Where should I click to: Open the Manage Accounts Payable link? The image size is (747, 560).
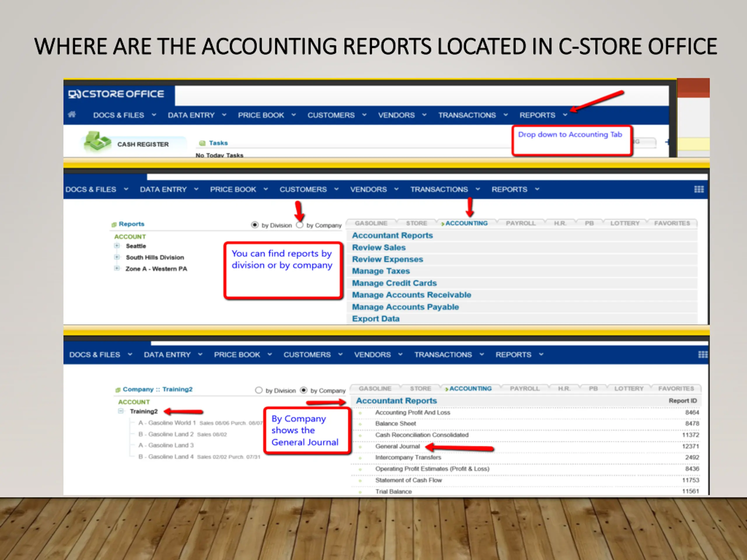tap(406, 307)
